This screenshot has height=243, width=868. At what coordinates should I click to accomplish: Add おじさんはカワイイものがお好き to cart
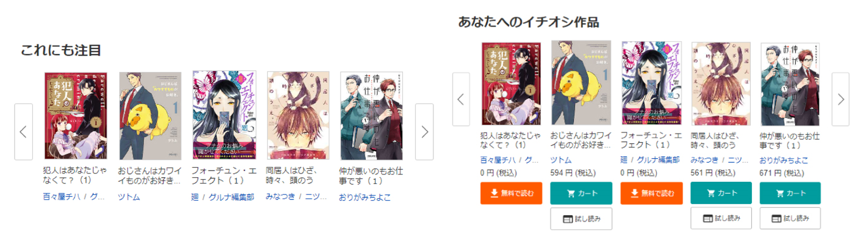581,193
